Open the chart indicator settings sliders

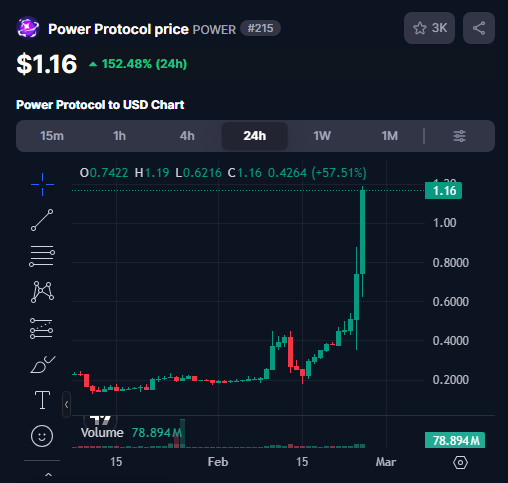click(459, 136)
